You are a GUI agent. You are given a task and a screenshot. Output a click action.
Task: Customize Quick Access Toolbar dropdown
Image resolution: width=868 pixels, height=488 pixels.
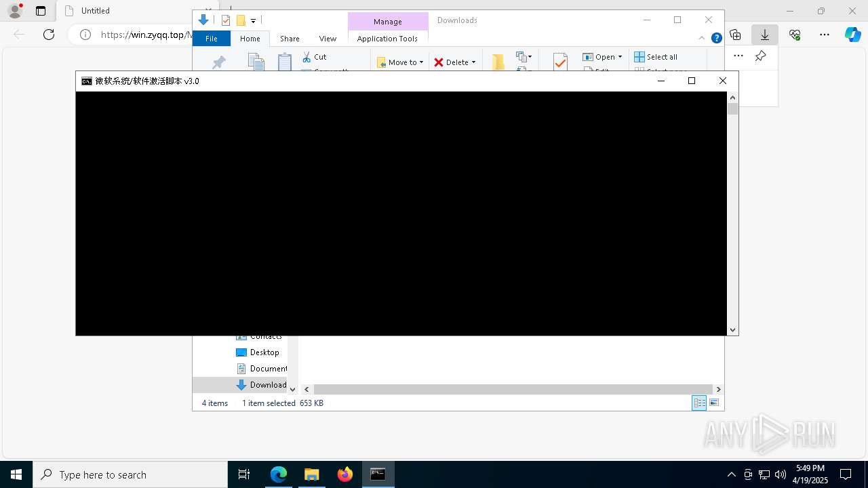coord(253,21)
